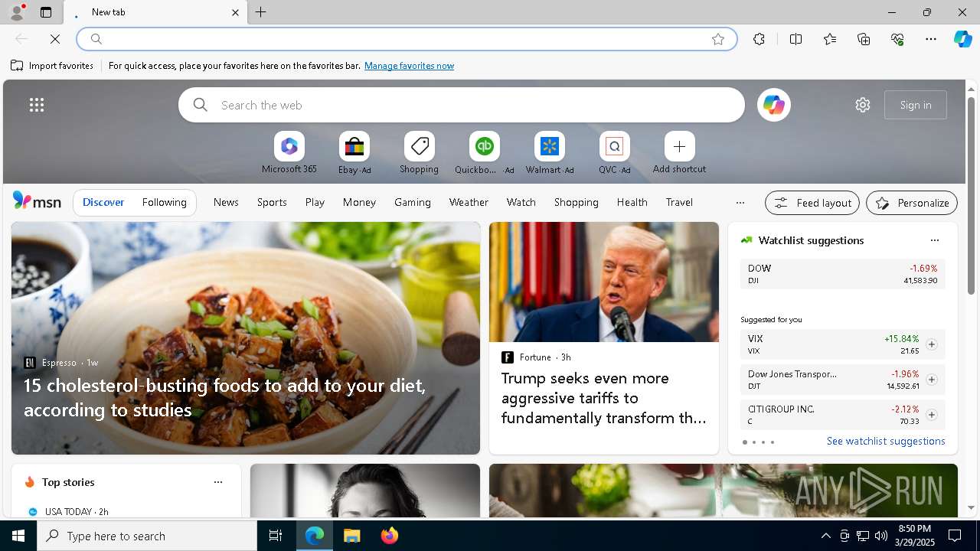Click the Sign in button
This screenshot has height=551, width=980.
pyautogui.click(x=916, y=105)
